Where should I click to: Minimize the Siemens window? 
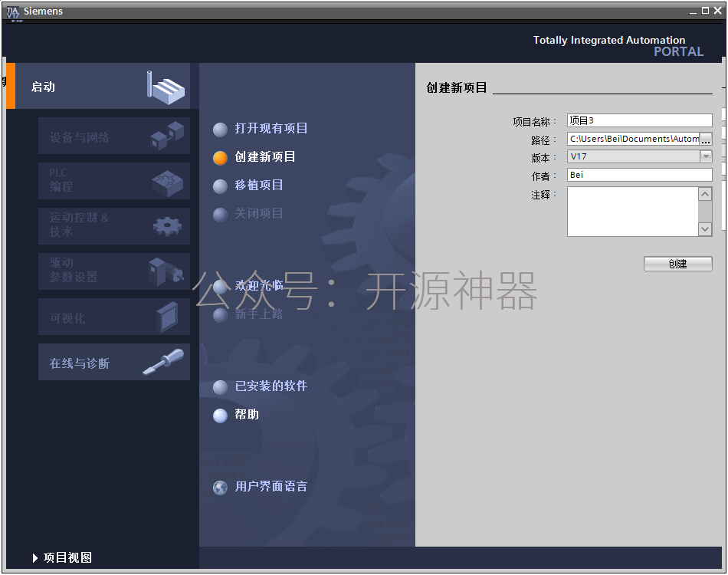693,11
